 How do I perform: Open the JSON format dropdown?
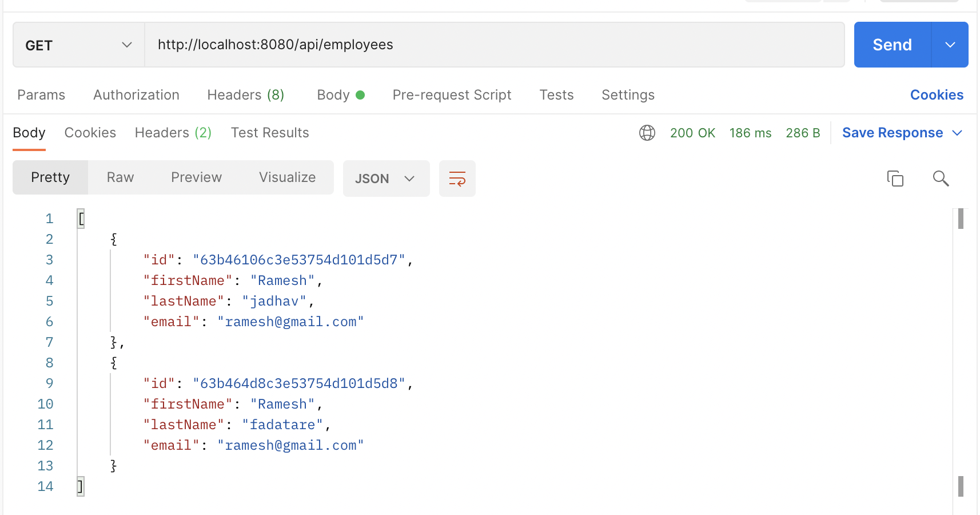coord(386,179)
